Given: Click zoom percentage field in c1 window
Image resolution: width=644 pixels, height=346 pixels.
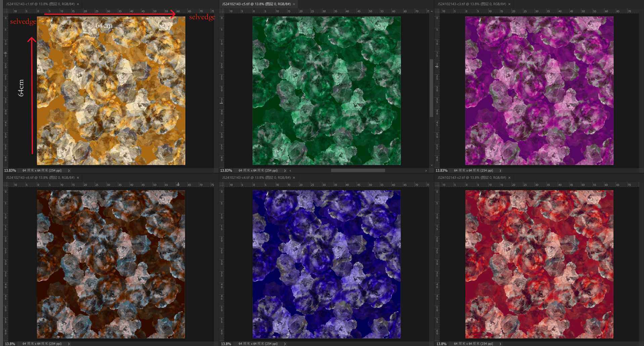Looking at the screenshot, I should coord(10,171).
